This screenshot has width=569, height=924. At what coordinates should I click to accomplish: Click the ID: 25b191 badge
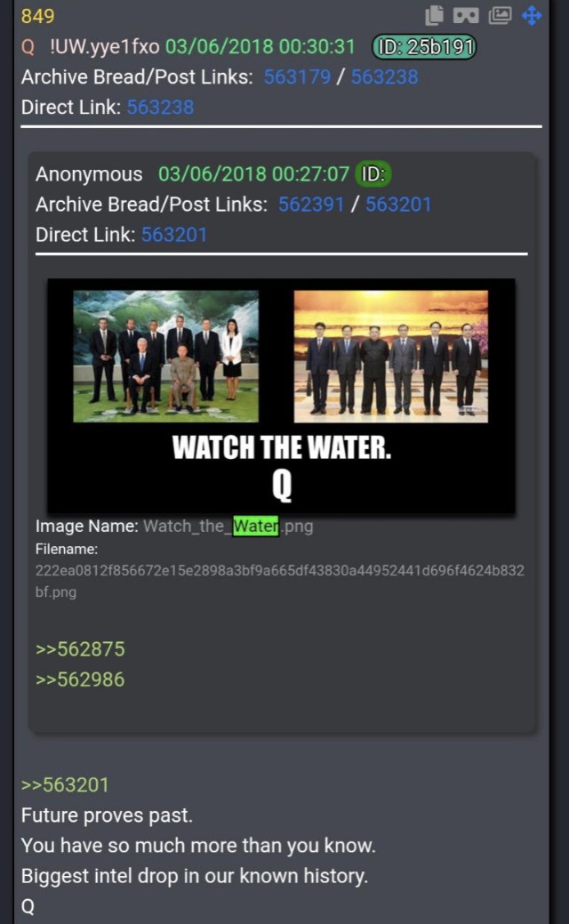[x=424, y=47]
